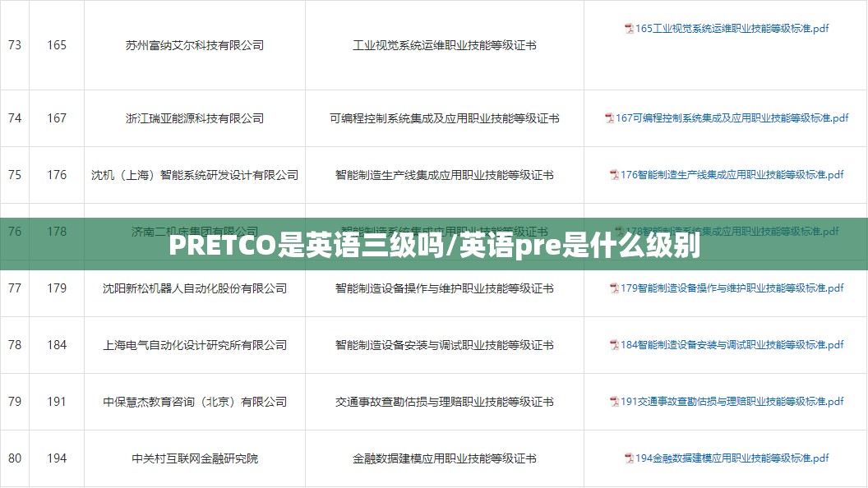Select row number cell 75

point(15,175)
